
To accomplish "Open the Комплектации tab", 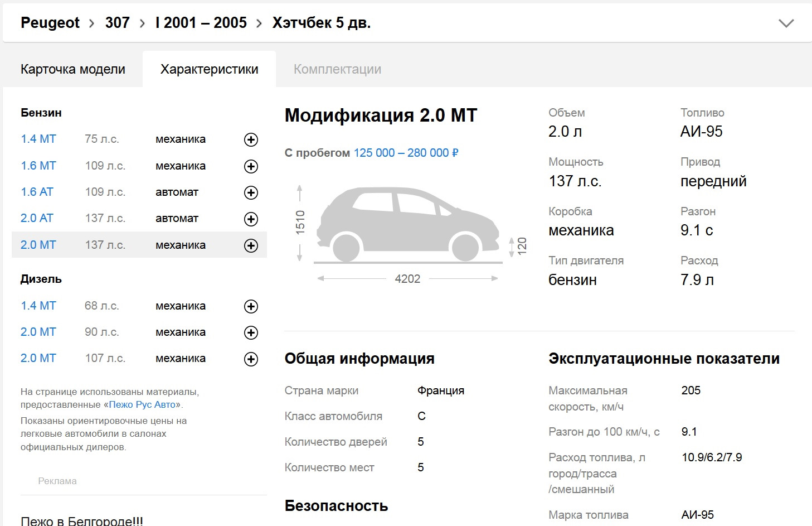I will point(337,69).
